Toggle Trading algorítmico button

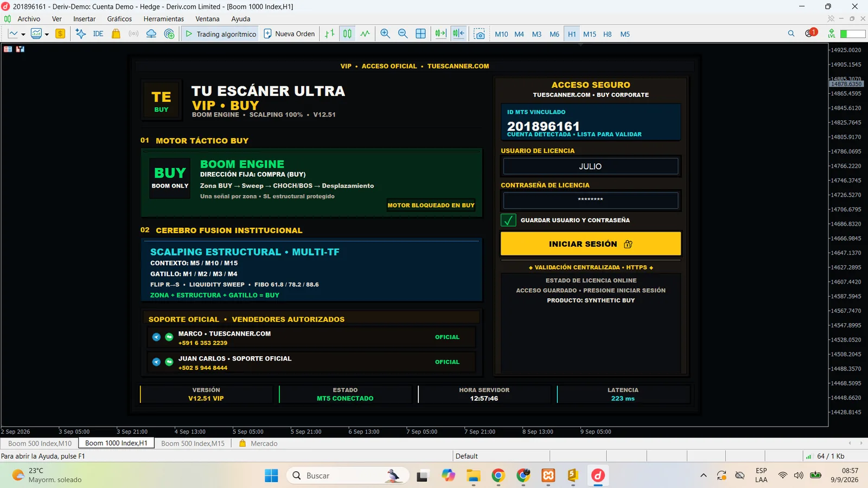(221, 34)
